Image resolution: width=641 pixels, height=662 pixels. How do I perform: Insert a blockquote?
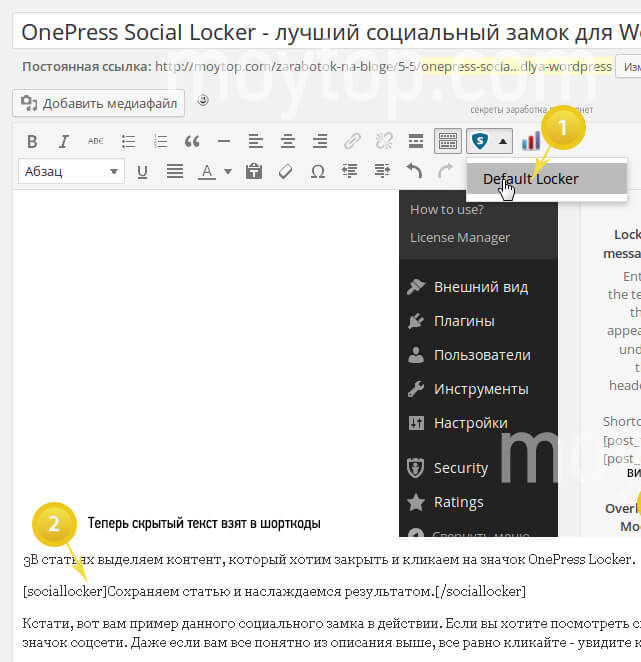pyautogui.click(x=192, y=141)
